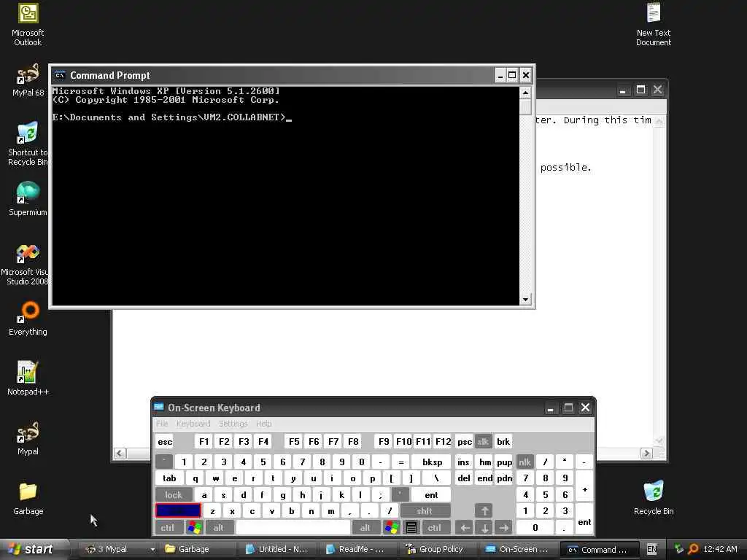Open the Microsoft Outlook desktop icon
747x560 pixels.
28,24
